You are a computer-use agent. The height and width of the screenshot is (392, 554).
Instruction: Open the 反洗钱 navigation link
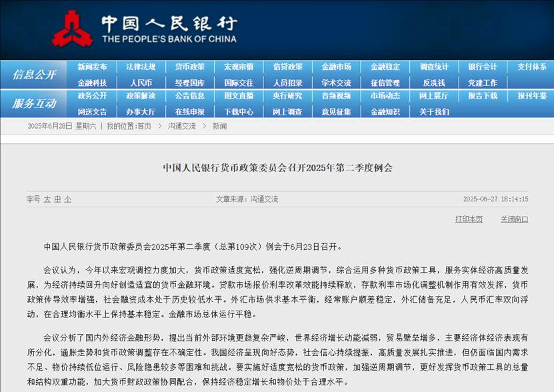pos(434,83)
